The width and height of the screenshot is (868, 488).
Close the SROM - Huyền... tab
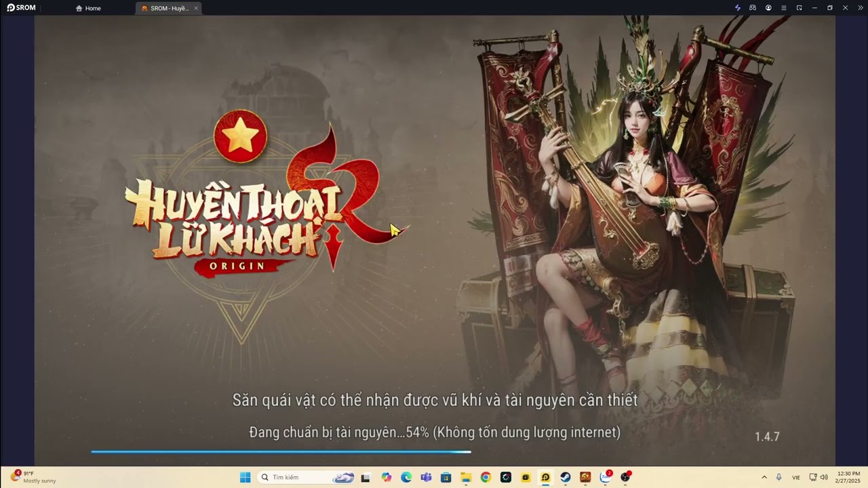click(x=196, y=8)
